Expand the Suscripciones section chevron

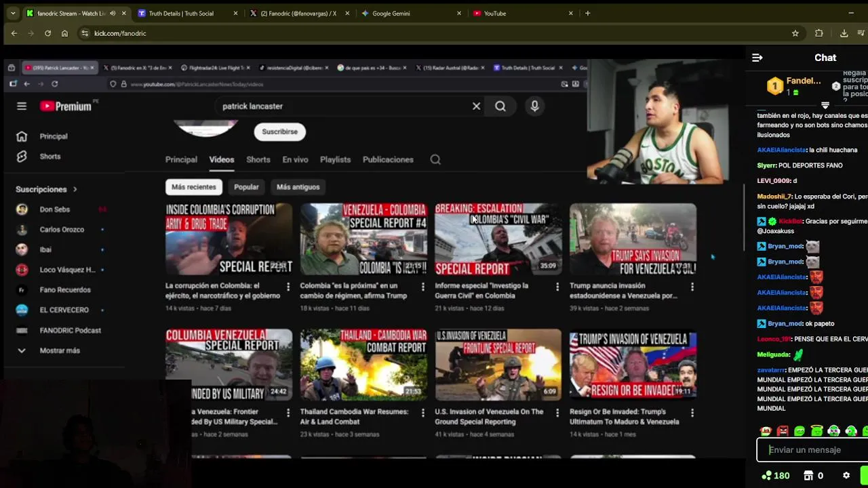[75, 190]
